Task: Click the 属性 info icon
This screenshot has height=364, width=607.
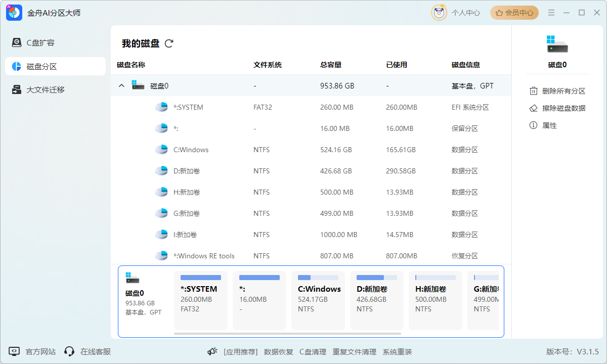Action: pos(533,125)
